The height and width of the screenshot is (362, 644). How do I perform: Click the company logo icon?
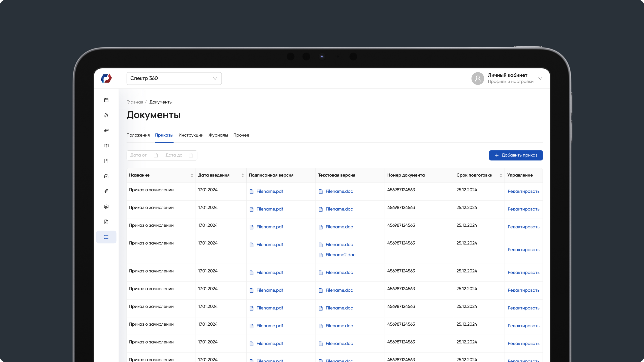106,78
